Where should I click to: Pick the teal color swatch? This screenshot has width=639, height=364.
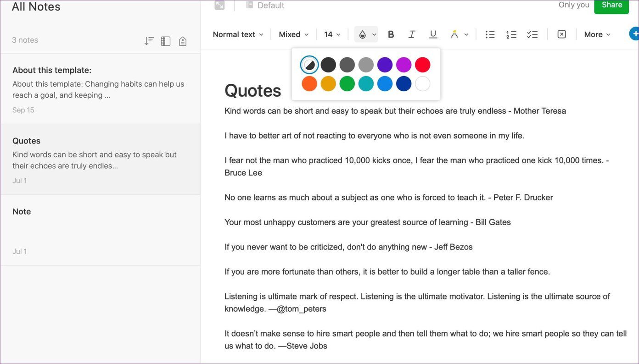(366, 84)
